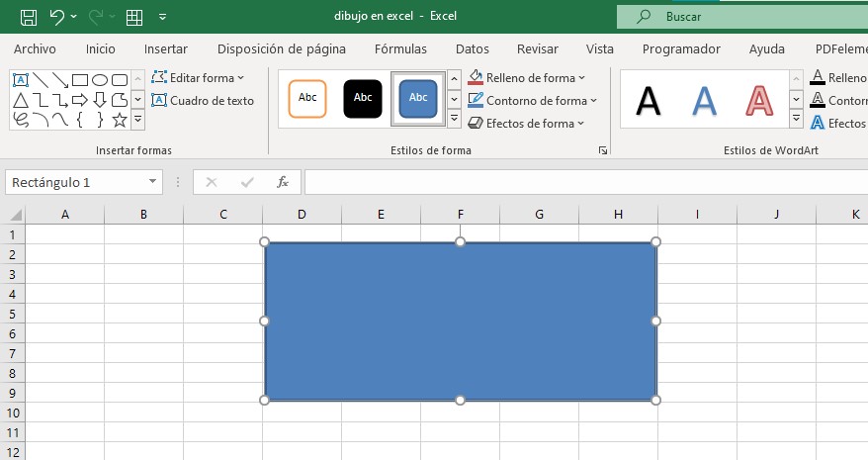This screenshot has width=868, height=460.
Task: Click the WordArt text outline A icon
Action: [818, 100]
